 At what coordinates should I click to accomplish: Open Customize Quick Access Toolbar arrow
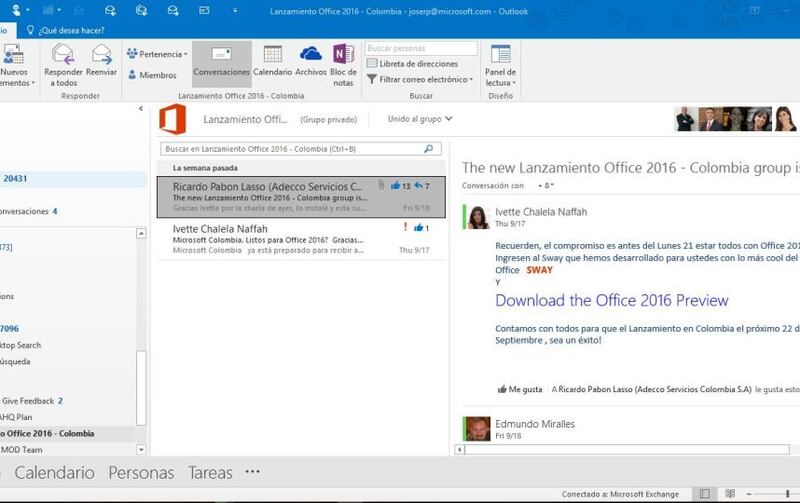pyautogui.click(x=235, y=11)
